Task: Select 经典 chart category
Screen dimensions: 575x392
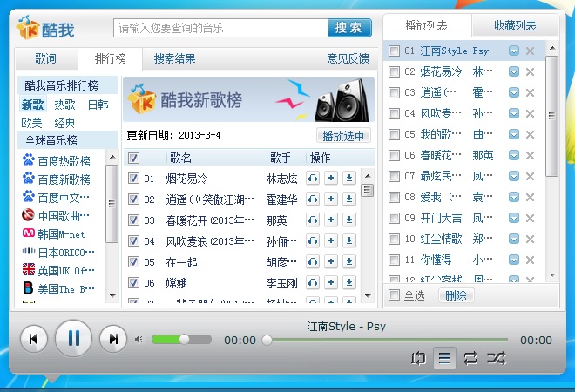Action: point(64,123)
